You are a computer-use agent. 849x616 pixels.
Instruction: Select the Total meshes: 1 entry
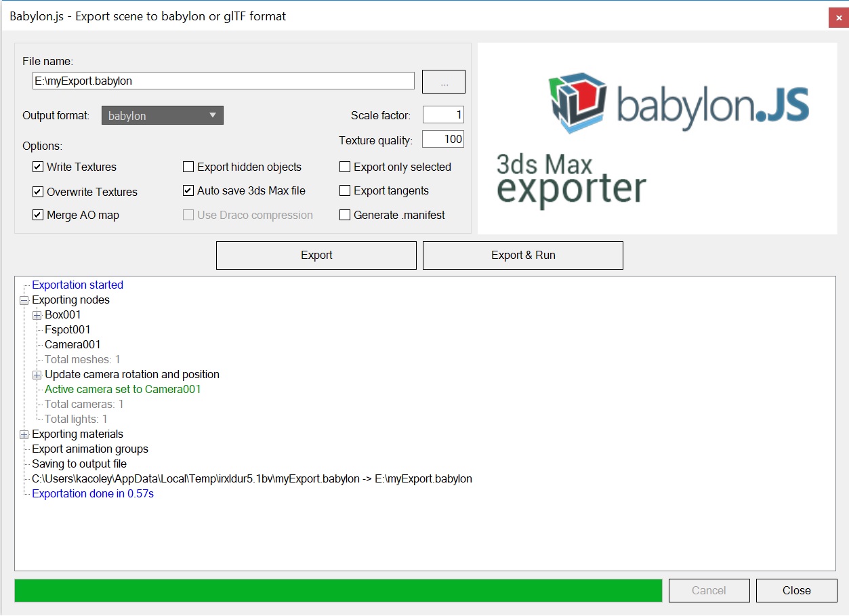(82, 359)
